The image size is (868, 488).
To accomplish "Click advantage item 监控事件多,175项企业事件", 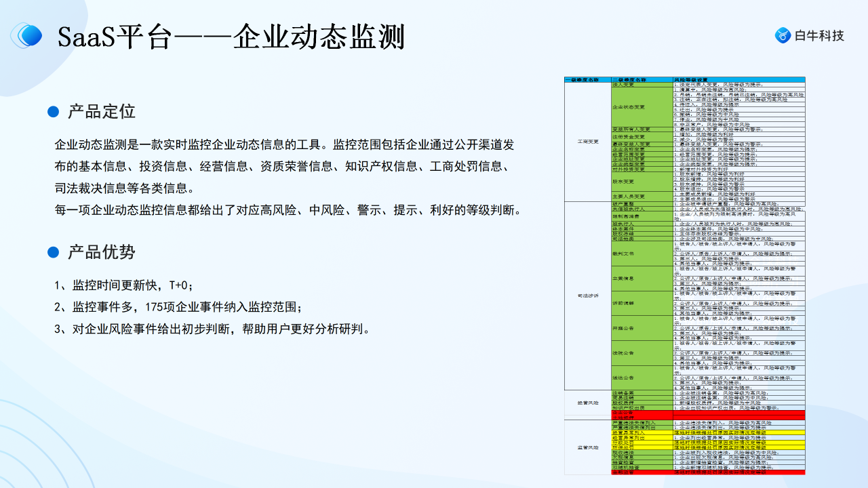I will point(179,307).
